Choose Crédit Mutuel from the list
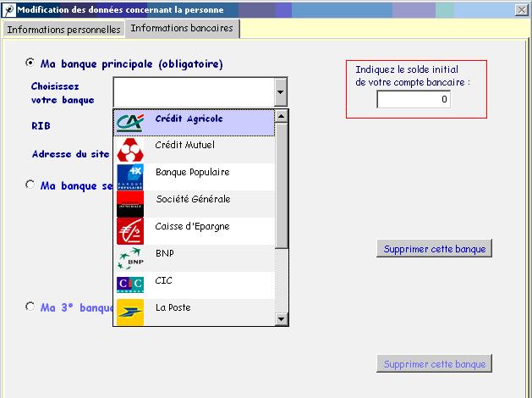532x398 pixels. (194, 150)
